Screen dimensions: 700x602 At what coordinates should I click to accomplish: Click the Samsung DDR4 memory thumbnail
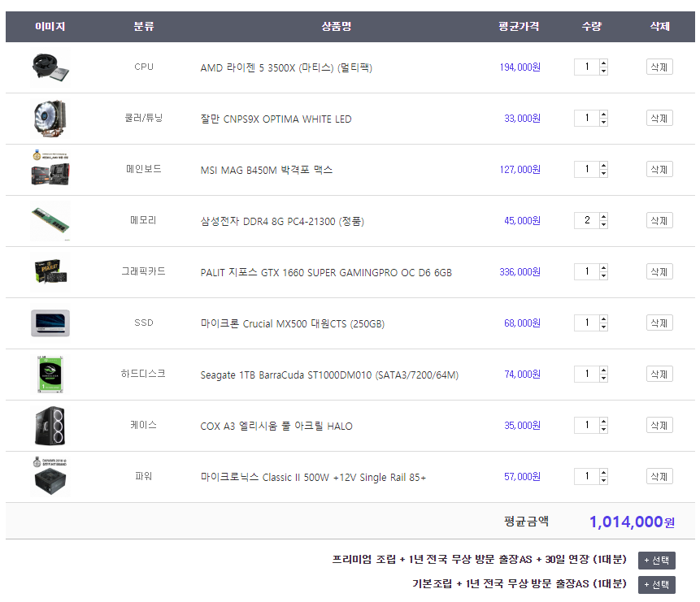[50, 221]
